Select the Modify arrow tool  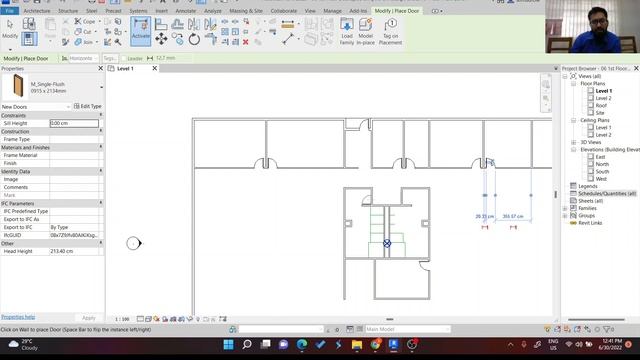(10, 28)
